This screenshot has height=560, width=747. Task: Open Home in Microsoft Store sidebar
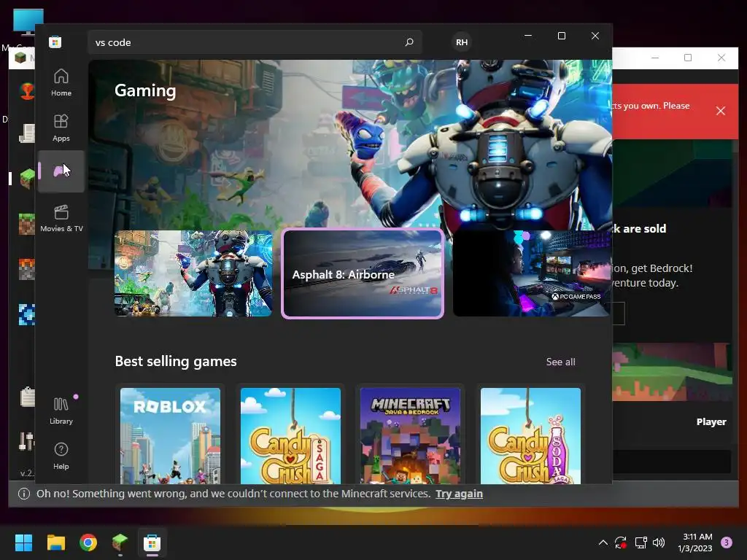pos(61,82)
